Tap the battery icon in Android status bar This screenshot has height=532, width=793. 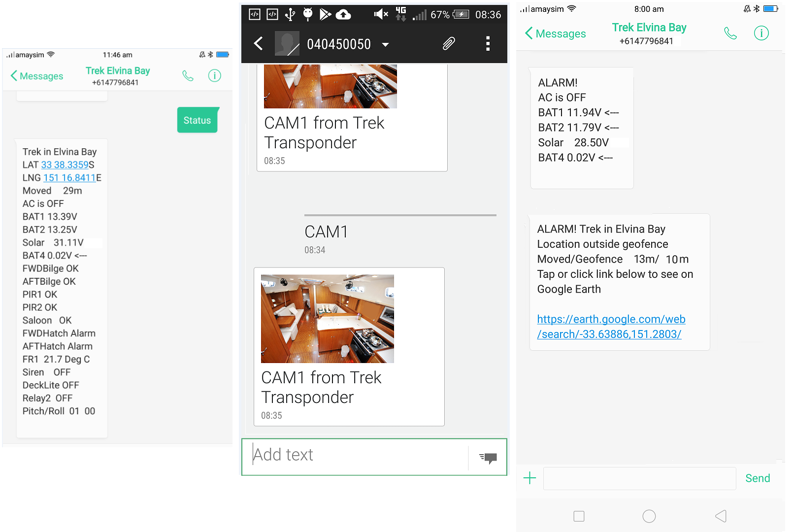461,14
